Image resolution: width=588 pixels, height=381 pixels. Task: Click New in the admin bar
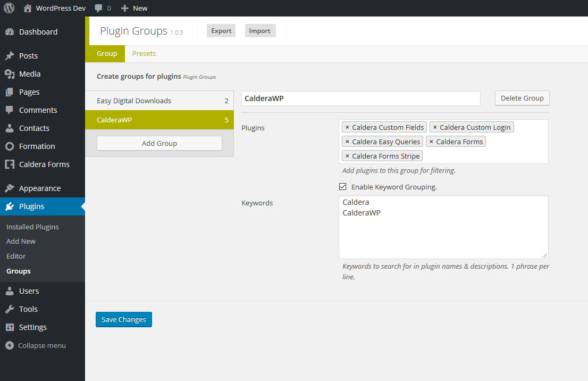click(x=140, y=9)
